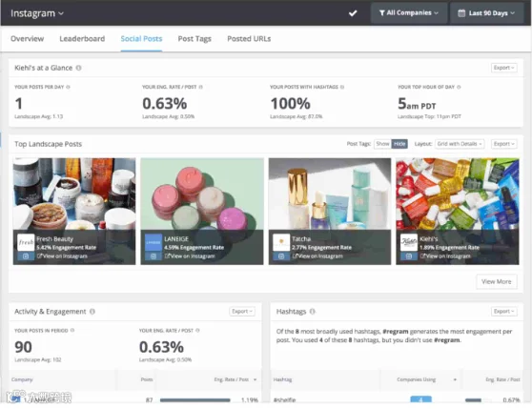Click info icon next to Kiehl's at a Glance

coord(79,68)
